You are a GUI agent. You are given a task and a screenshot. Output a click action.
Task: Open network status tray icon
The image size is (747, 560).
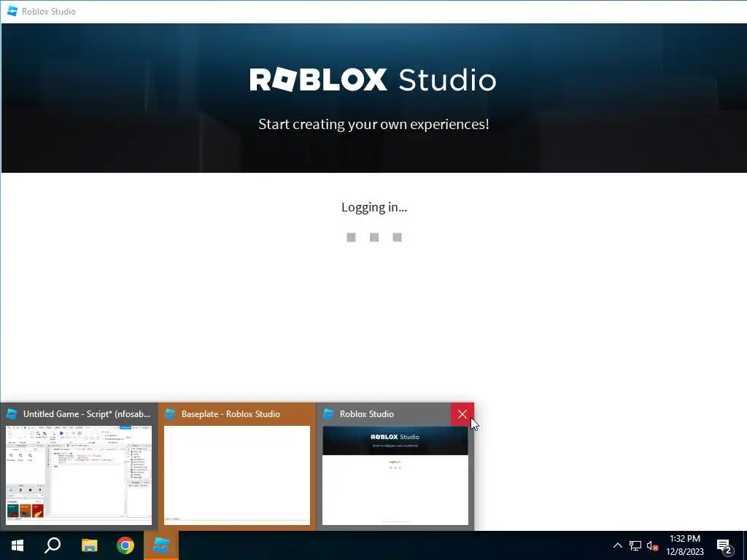point(635,545)
